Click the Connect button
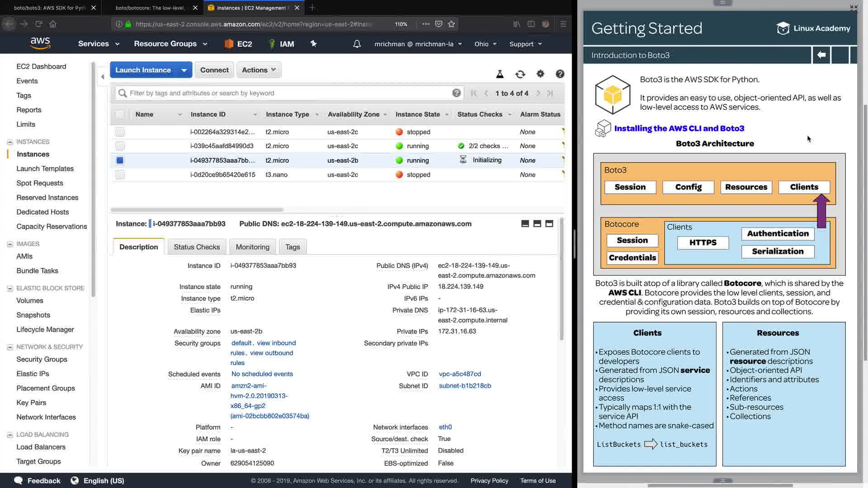 (214, 70)
